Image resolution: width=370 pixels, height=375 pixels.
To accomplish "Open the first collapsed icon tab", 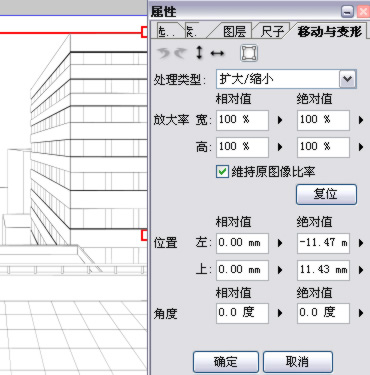I will [x=165, y=31].
